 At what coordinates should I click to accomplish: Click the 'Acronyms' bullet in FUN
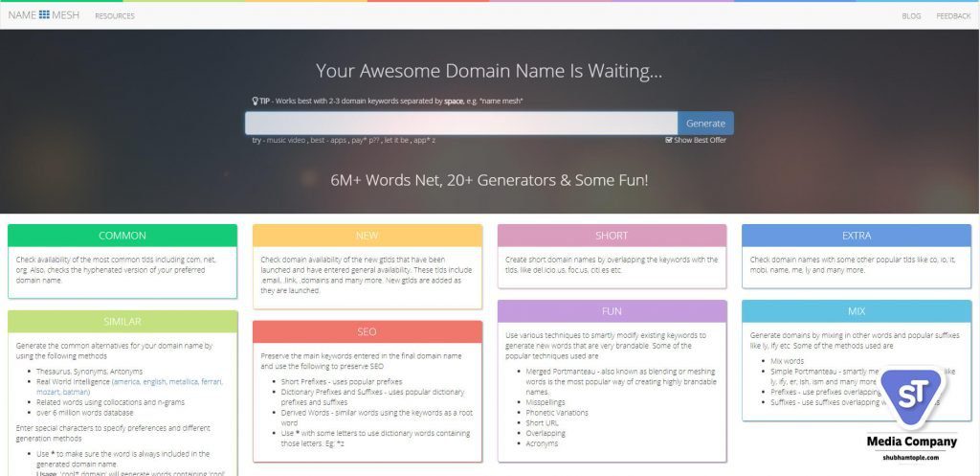click(x=542, y=443)
